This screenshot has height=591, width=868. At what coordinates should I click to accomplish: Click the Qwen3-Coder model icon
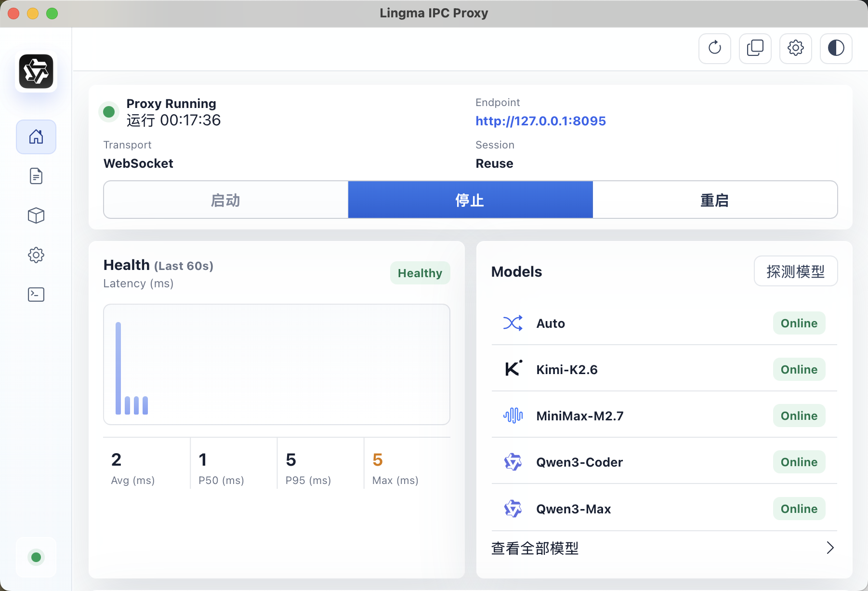[513, 462]
